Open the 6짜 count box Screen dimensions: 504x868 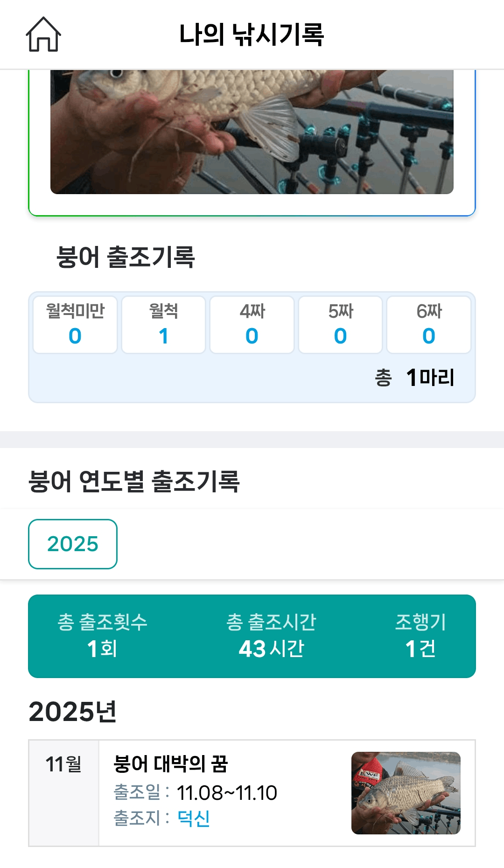point(429,325)
